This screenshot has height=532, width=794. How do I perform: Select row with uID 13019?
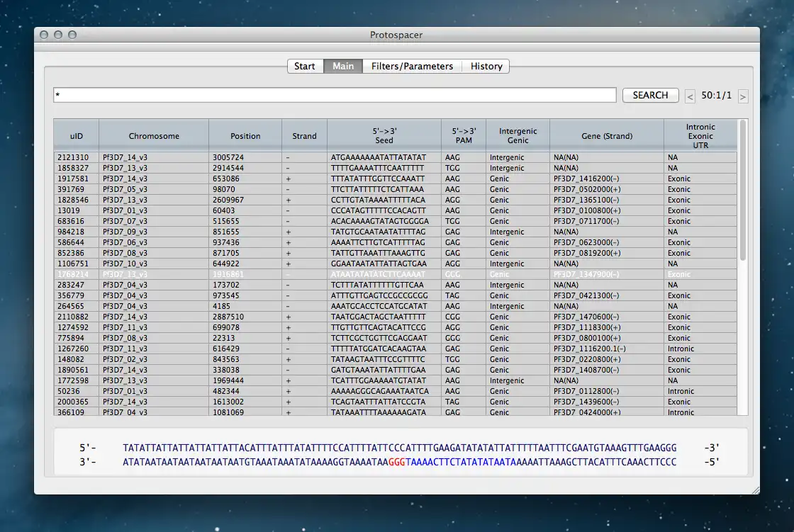pyautogui.click(x=395, y=210)
